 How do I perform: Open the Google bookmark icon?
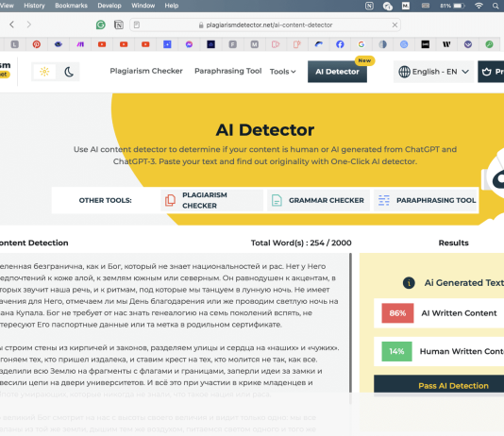click(x=361, y=44)
